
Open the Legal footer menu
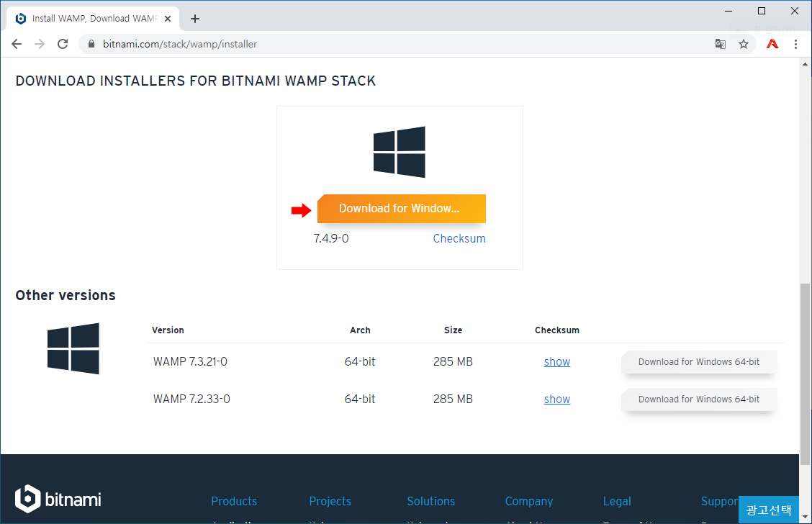click(617, 501)
